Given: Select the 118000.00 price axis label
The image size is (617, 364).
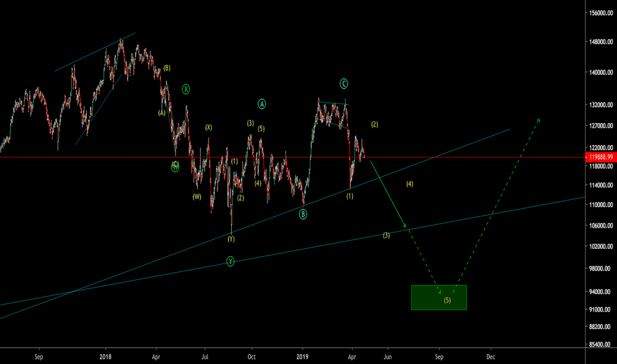Looking at the screenshot, I should 600,166.
